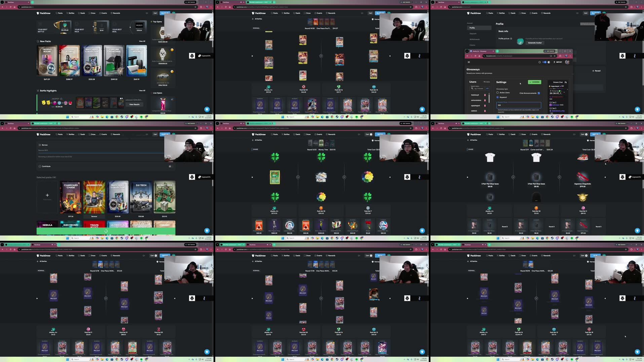
Task: Expand the pinned 2K ON VIT chat message
Action: [x=564, y=92]
